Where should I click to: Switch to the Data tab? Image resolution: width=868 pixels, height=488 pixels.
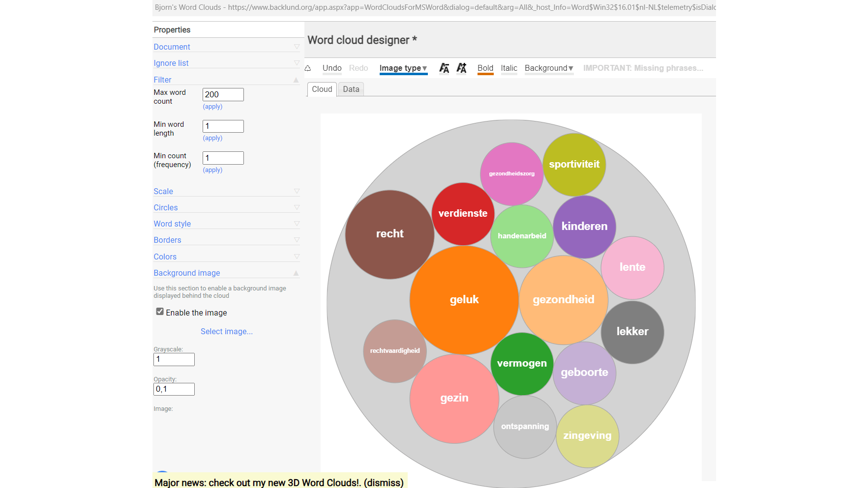351,89
